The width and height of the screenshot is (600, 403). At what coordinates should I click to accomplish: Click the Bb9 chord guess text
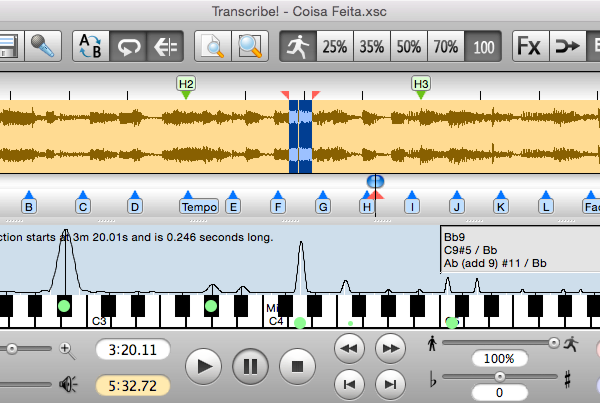(454, 237)
